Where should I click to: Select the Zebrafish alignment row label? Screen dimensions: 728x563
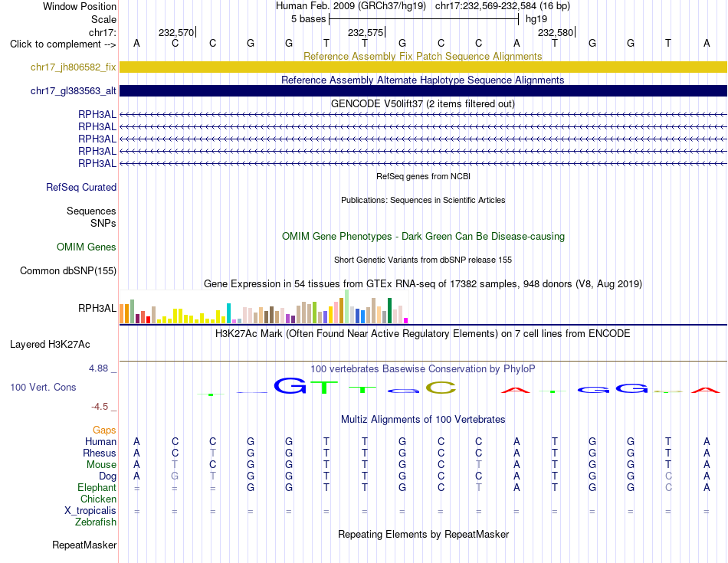[96, 522]
